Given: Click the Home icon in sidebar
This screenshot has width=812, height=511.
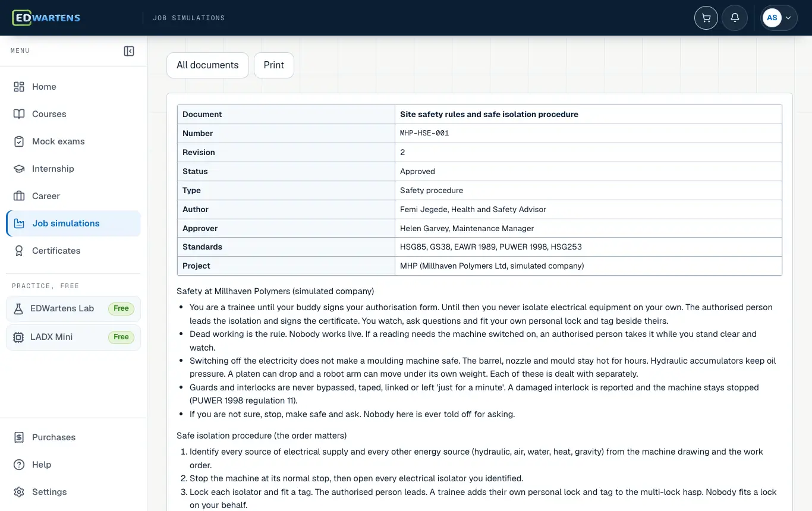Looking at the screenshot, I should [19, 87].
